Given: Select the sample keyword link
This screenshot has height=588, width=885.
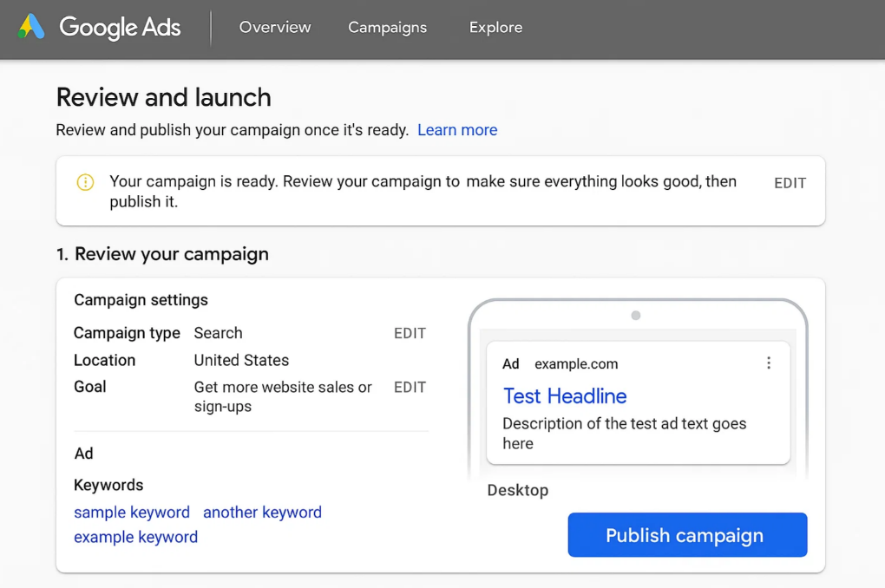Looking at the screenshot, I should pyautogui.click(x=132, y=512).
